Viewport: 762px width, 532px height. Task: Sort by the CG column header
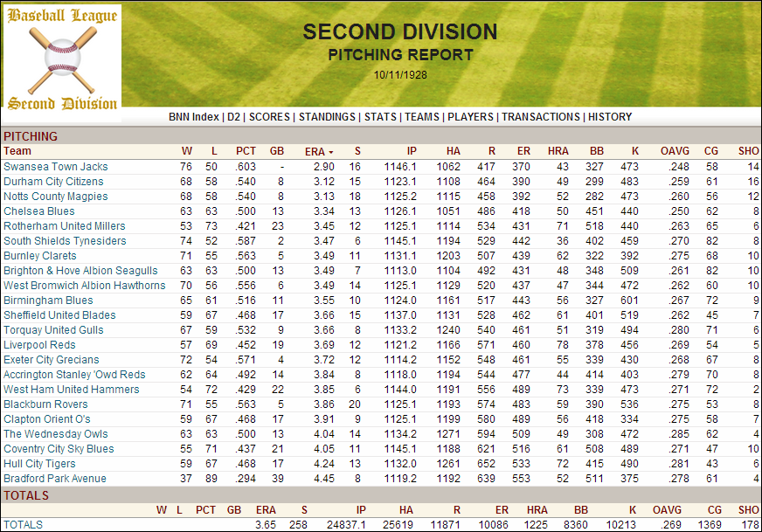coord(711,151)
